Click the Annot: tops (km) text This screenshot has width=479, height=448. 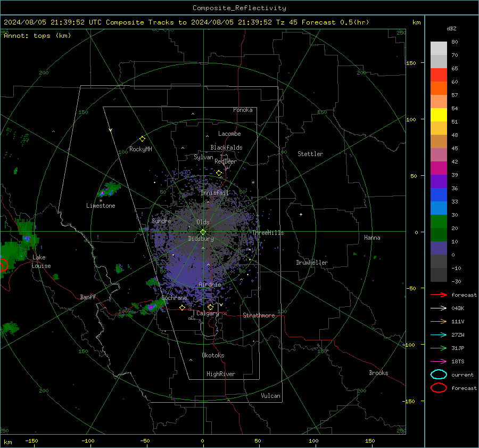[37, 36]
